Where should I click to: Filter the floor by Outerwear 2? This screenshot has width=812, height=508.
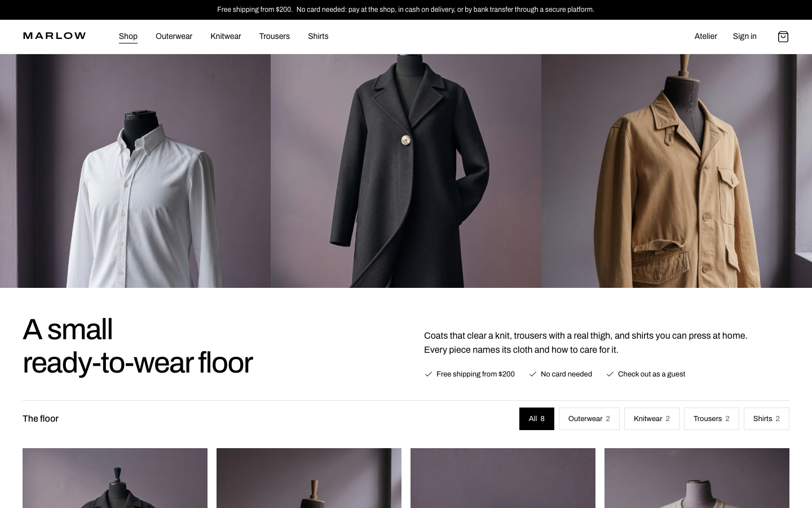click(589, 419)
